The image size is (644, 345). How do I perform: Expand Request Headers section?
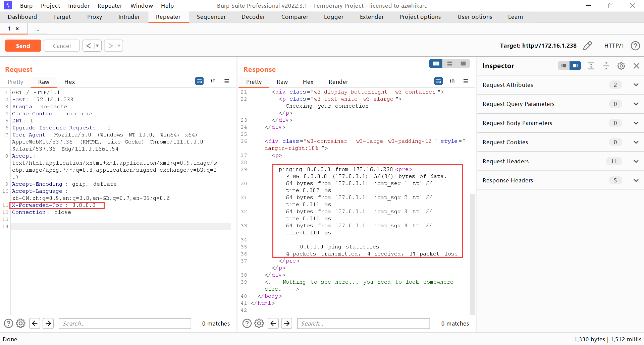coord(636,161)
